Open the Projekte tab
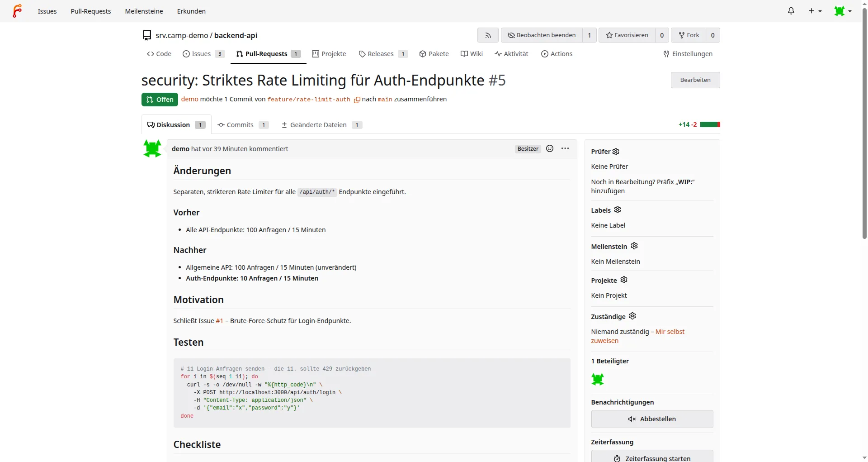Viewport: 868px width, 462px height. point(329,54)
